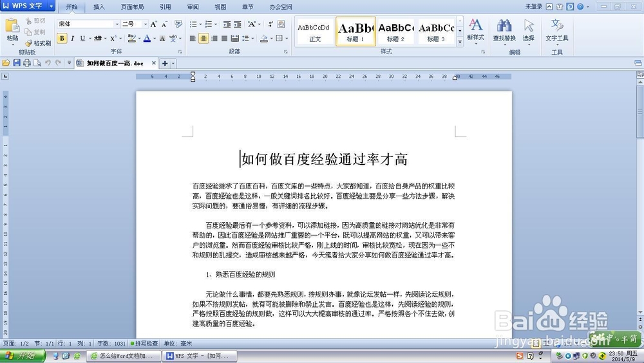
Task: Click the redo arrow icon
Action: (59, 63)
